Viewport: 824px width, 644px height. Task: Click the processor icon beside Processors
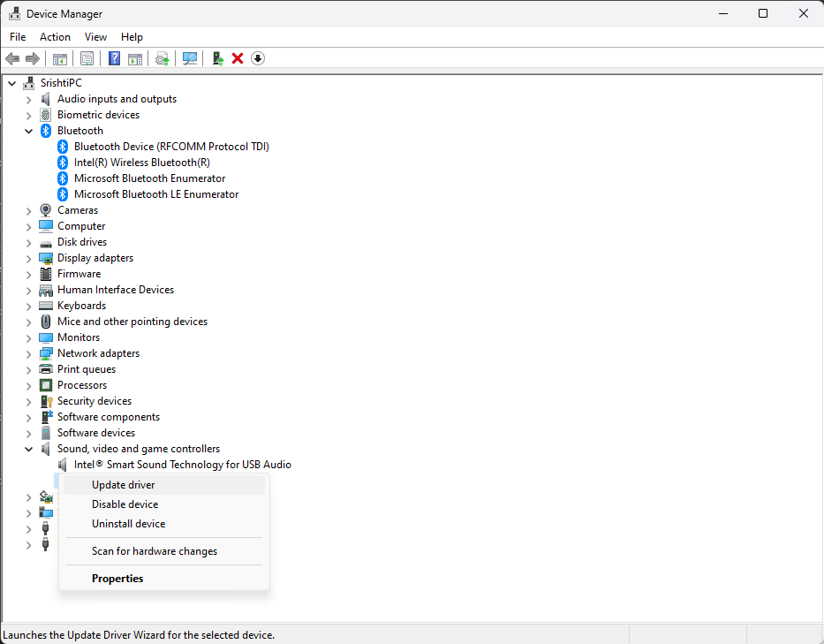(46, 385)
